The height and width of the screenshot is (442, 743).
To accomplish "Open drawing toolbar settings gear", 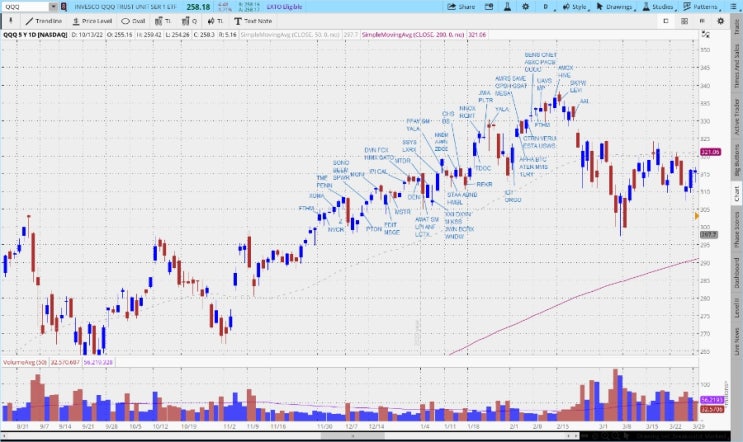I will point(721,21).
